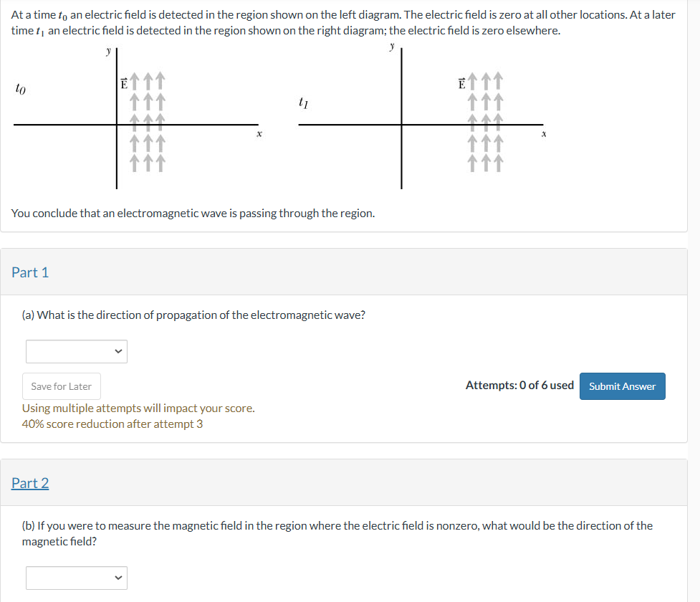Click the Submit Answer button
Viewport: 700px width, 602px height.
622,386
